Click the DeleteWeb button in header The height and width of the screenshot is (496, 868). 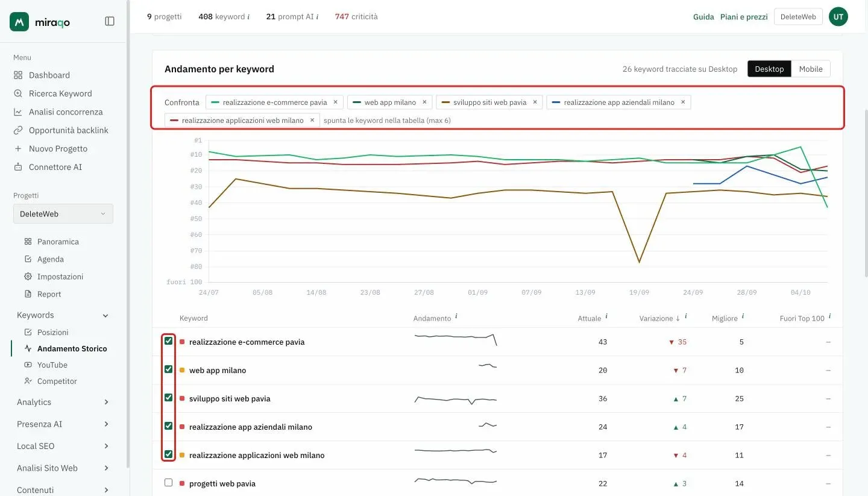[x=798, y=17]
